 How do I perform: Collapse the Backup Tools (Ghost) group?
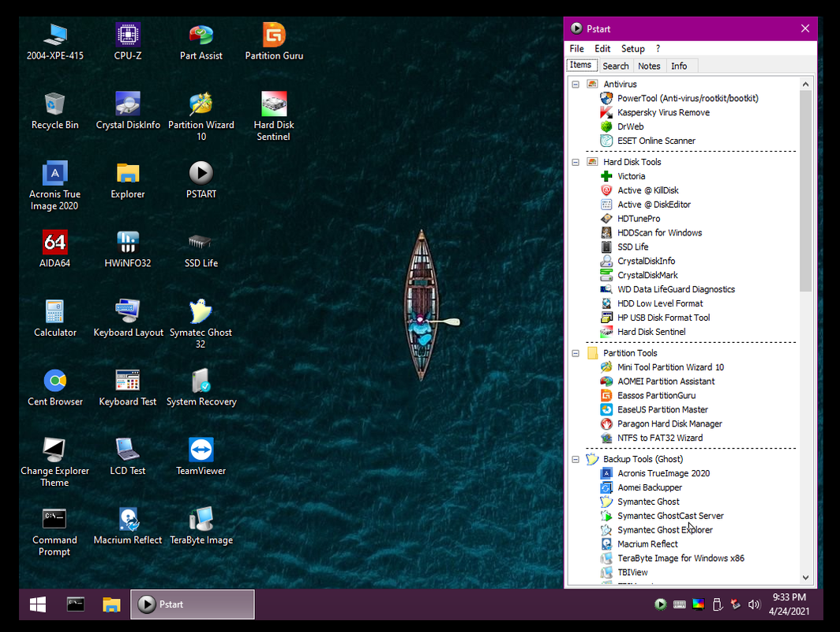(576, 460)
